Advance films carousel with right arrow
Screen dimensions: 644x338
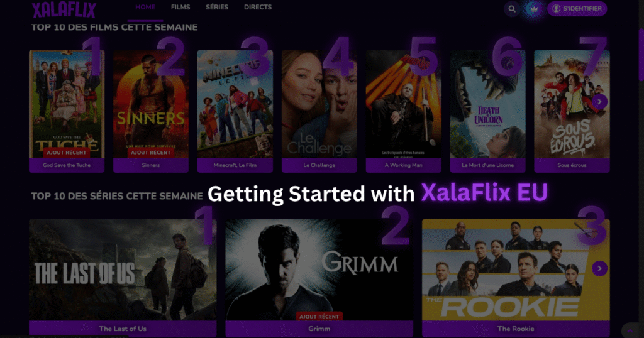click(599, 101)
